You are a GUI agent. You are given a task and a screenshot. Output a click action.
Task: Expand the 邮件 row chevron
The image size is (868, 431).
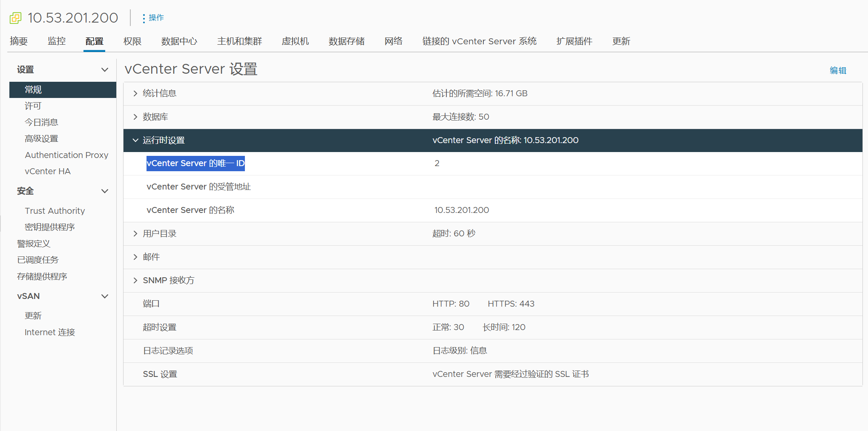pyautogui.click(x=135, y=257)
